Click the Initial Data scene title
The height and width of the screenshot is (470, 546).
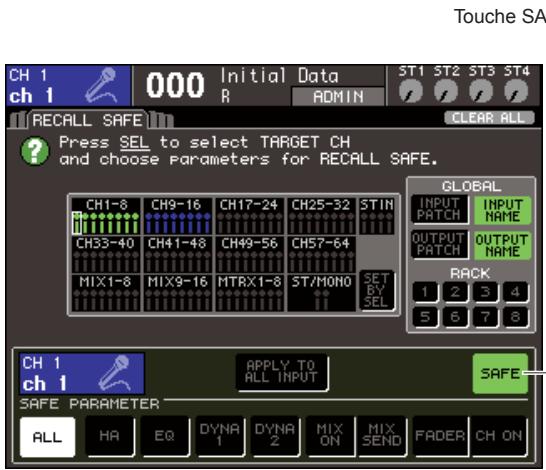(x=279, y=76)
